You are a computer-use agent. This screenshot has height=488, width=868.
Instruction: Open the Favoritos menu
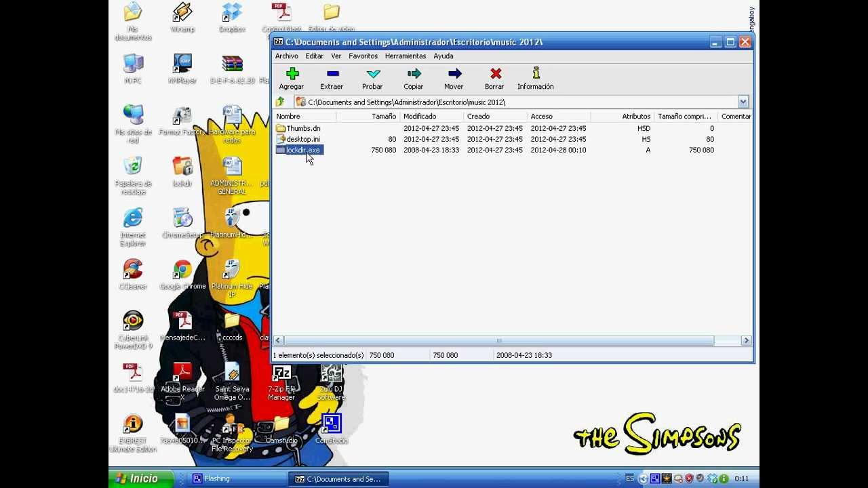tap(363, 56)
